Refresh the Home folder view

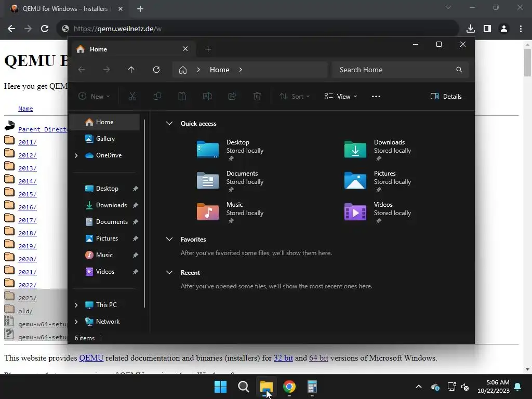click(x=156, y=70)
